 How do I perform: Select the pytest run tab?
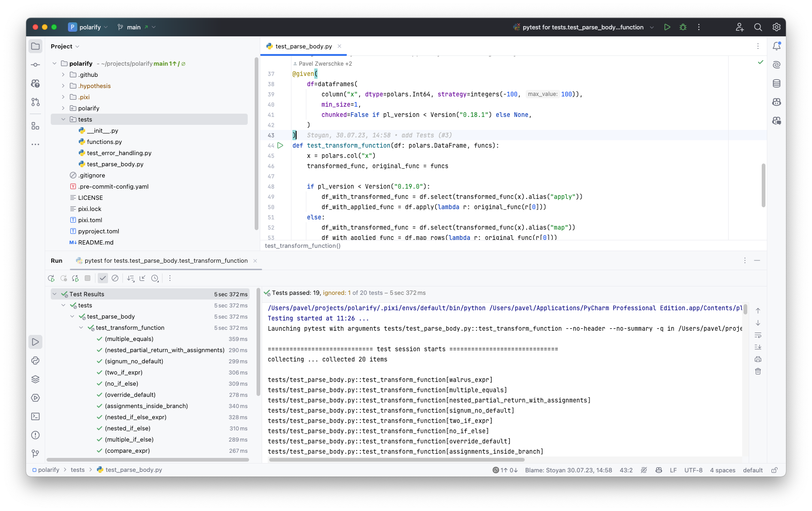click(x=166, y=260)
